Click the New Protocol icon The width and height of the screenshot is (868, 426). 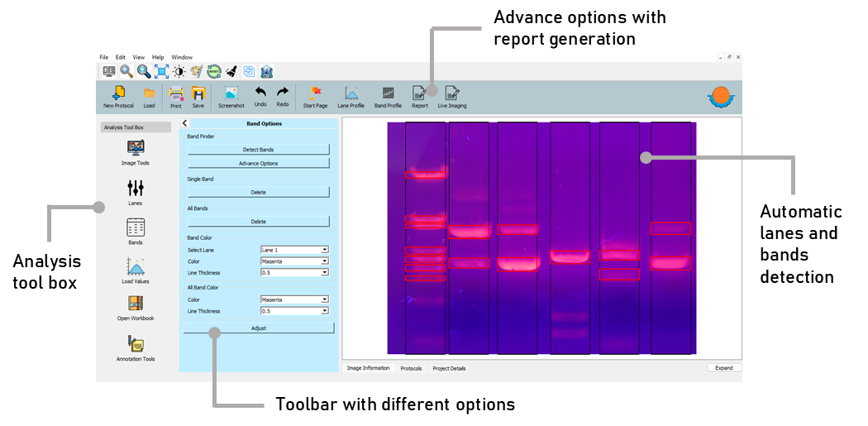[118, 93]
